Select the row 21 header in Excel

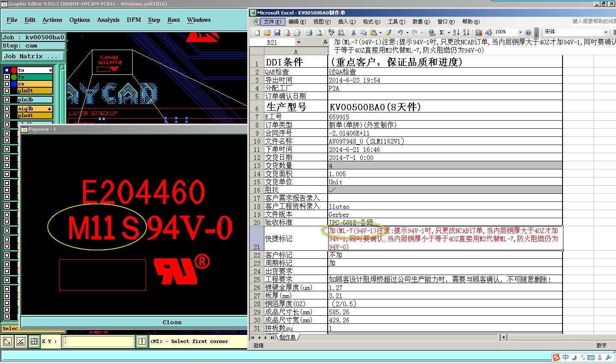pyautogui.click(x=257, y=238)
